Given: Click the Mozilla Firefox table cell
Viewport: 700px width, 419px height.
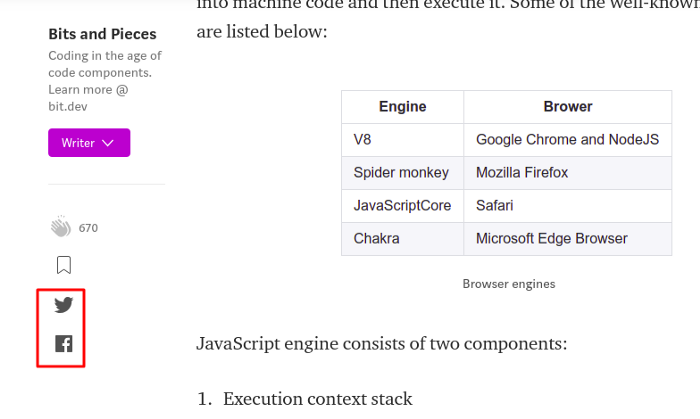Looking at the screenshot, I should click(x=567, y=173).
